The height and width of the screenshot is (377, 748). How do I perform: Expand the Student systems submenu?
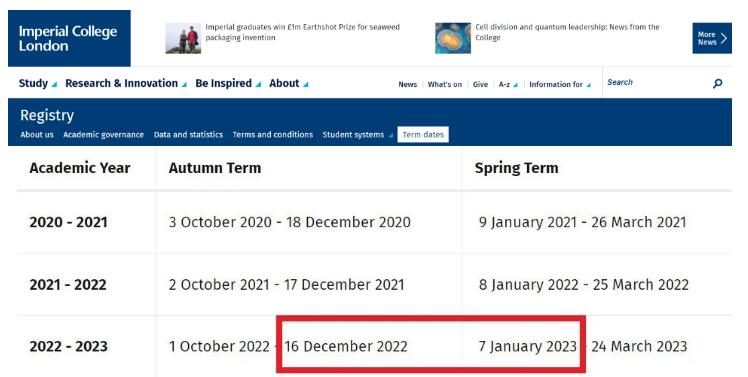[x=357, y=135]
